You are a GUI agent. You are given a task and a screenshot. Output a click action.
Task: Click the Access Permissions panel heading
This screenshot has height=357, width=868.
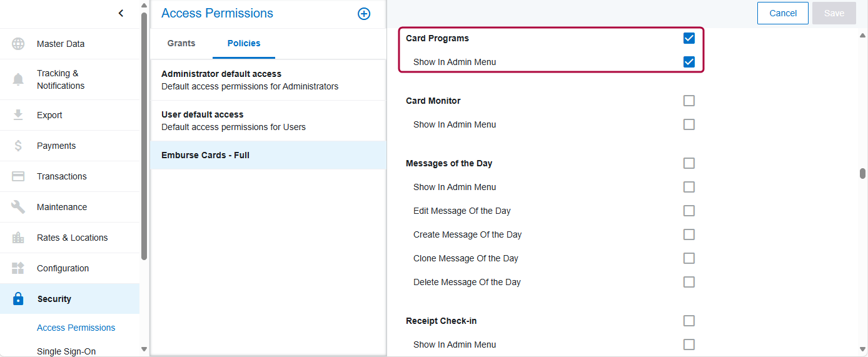217,13
